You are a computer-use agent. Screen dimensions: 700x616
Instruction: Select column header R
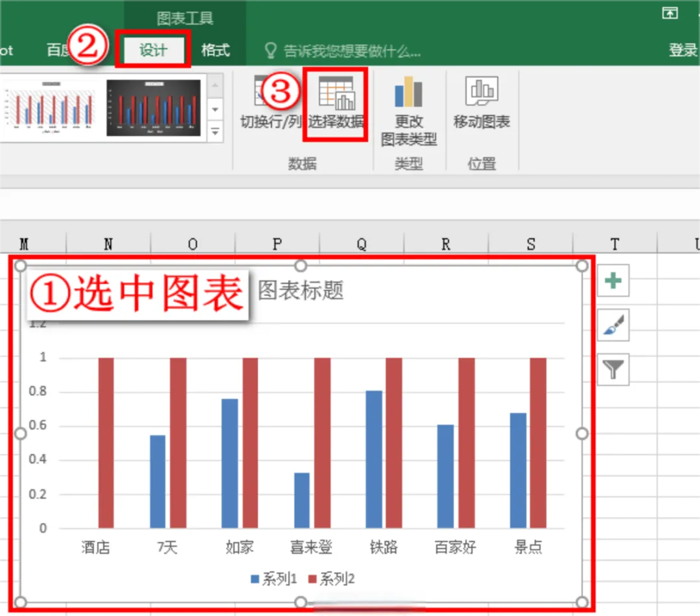(x=446, y=244)
